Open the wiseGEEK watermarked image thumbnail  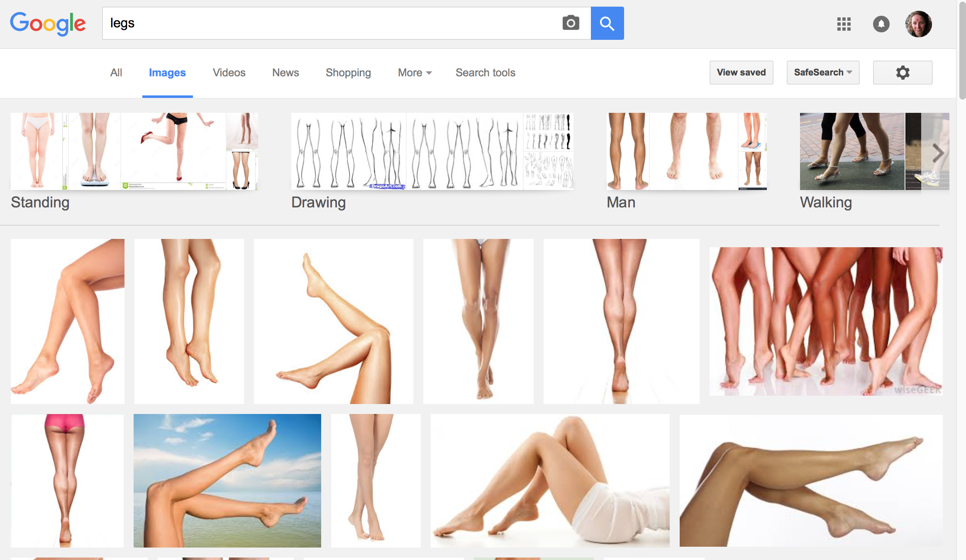click(x=826, y=321)
